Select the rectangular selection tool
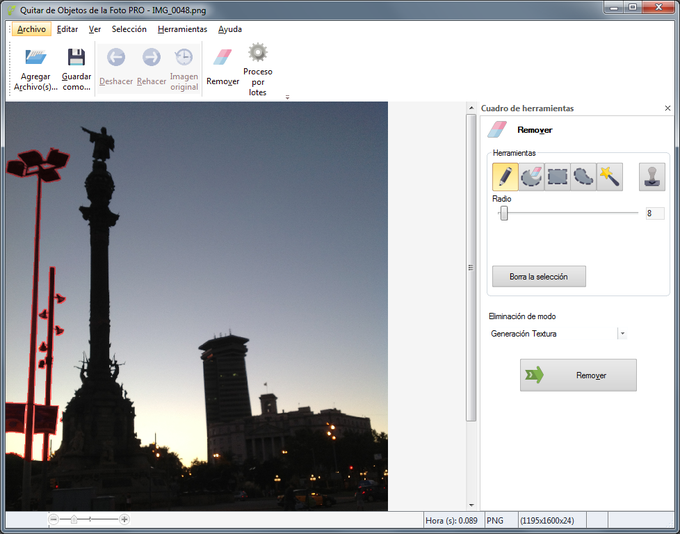680x534 pixels. pyautogui.click(x=557, y=177)
